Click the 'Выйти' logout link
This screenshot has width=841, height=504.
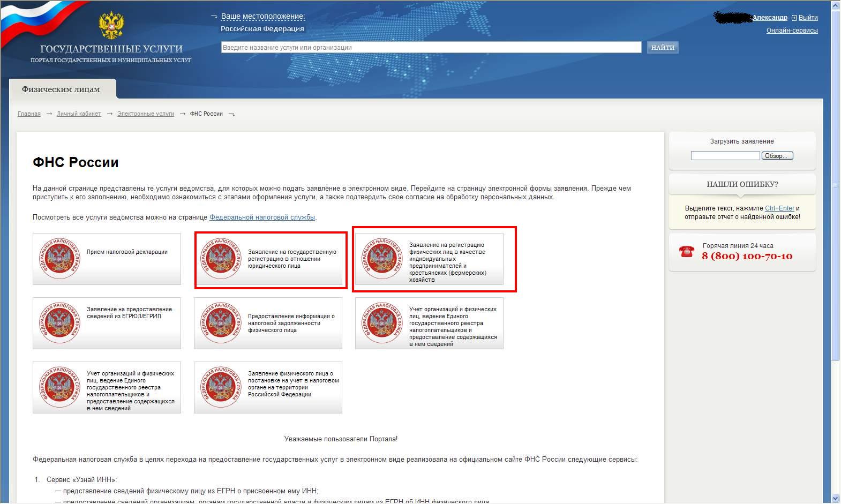(808, 18)
